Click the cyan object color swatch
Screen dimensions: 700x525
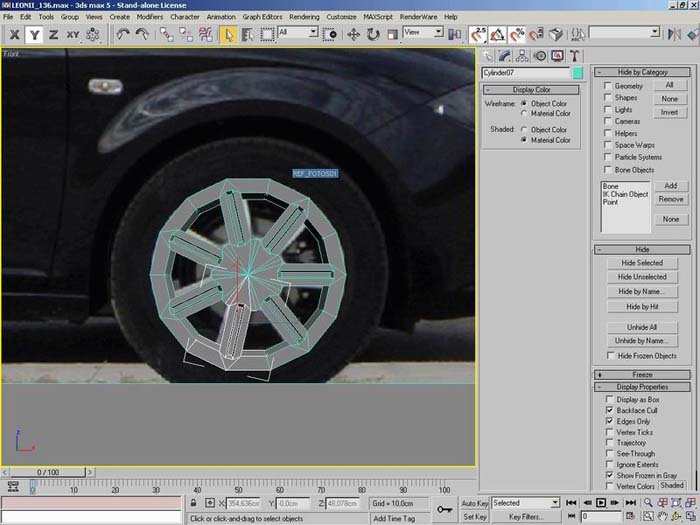click(577, 73)
